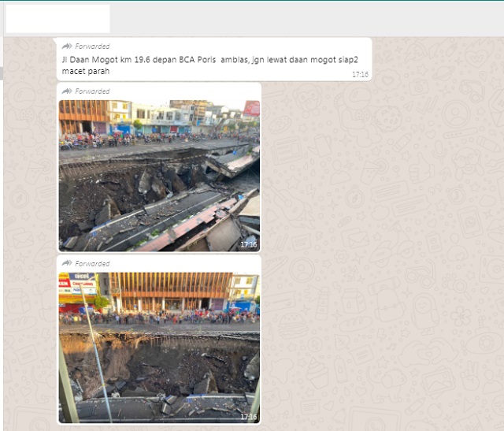Click the empty chat header bar beside the contact

315,18
